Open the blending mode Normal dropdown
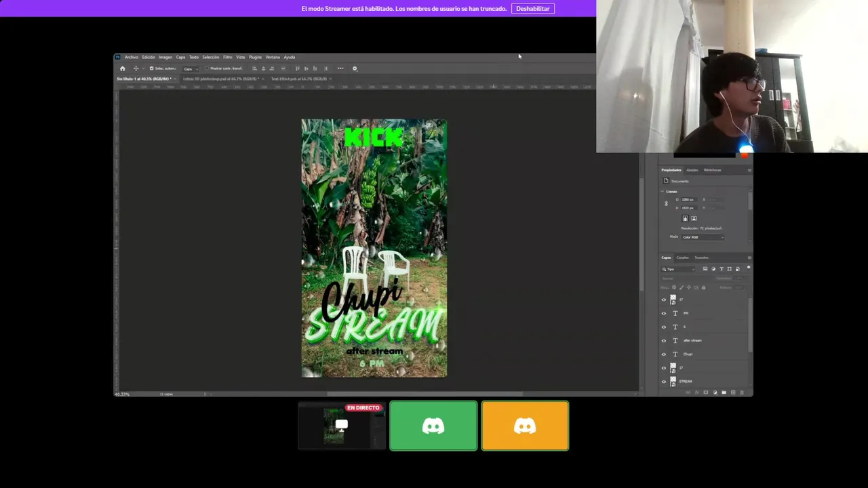This screenshot has width=868, height=488. coord(686,279)
